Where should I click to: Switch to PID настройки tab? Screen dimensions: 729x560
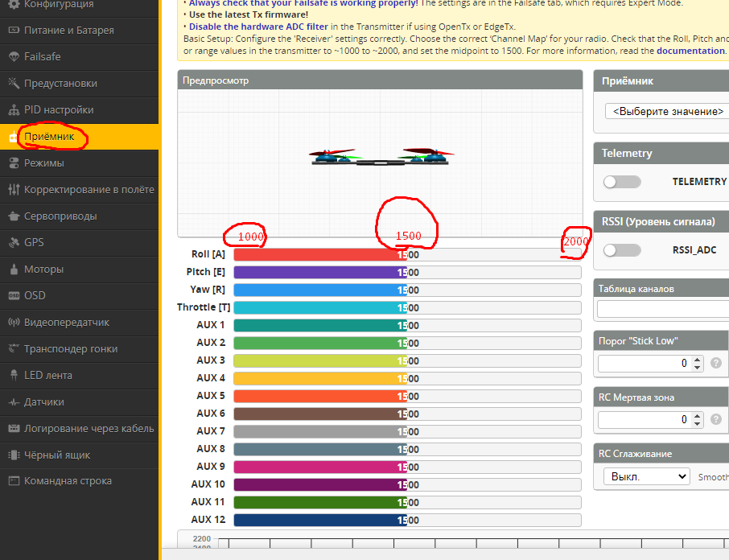tap(59, 110)
